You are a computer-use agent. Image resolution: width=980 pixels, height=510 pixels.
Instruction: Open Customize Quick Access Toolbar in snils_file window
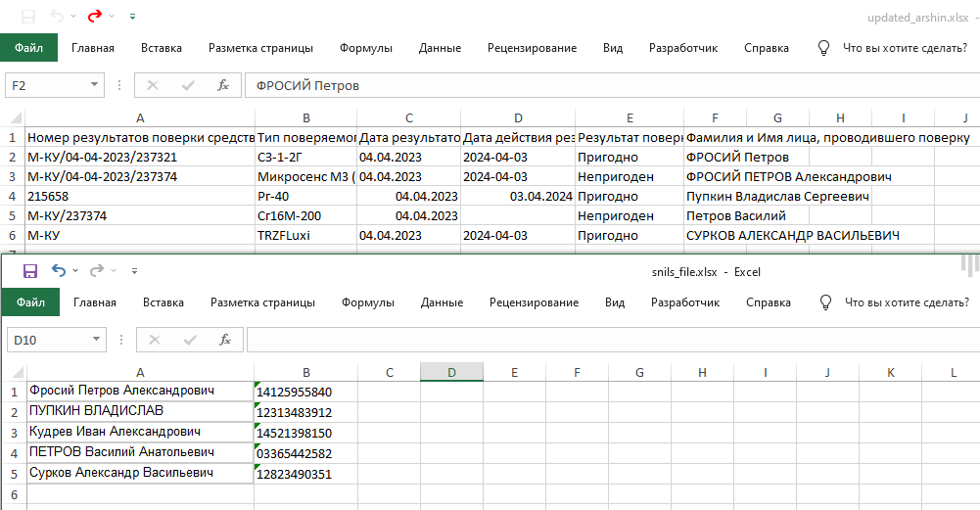click(x=134, y=271)
